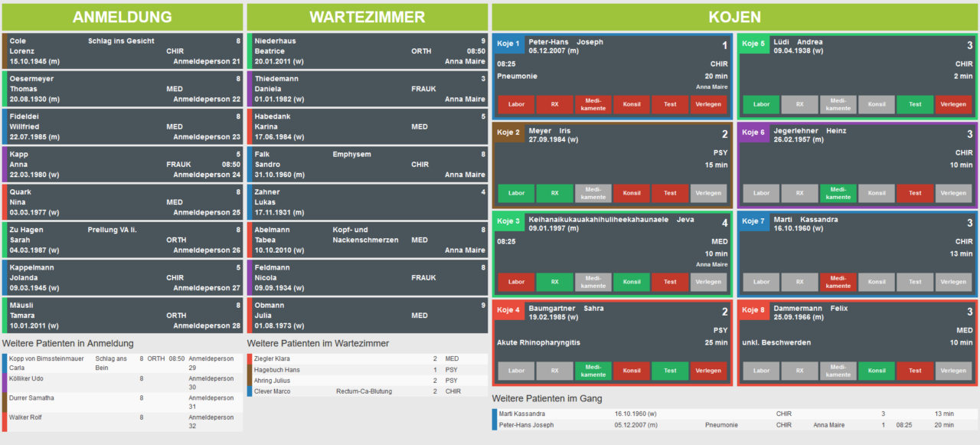The height and width of the screenshot is (445, 980).
Task: Open Medikamente in Koje 7
Action: (838, 282)
